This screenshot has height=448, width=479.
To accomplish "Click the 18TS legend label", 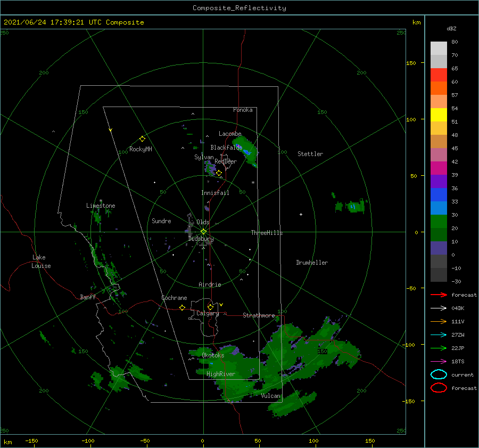I will 458,362.
